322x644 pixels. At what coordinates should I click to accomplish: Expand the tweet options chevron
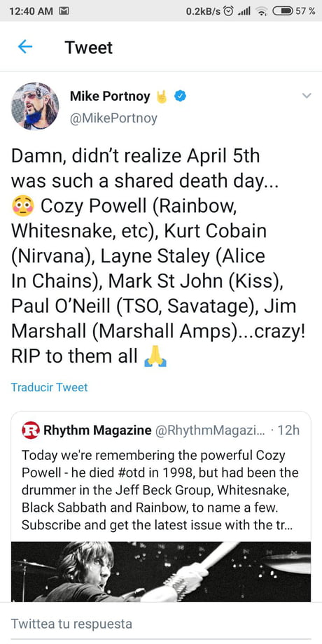click(x=307, y=96)
